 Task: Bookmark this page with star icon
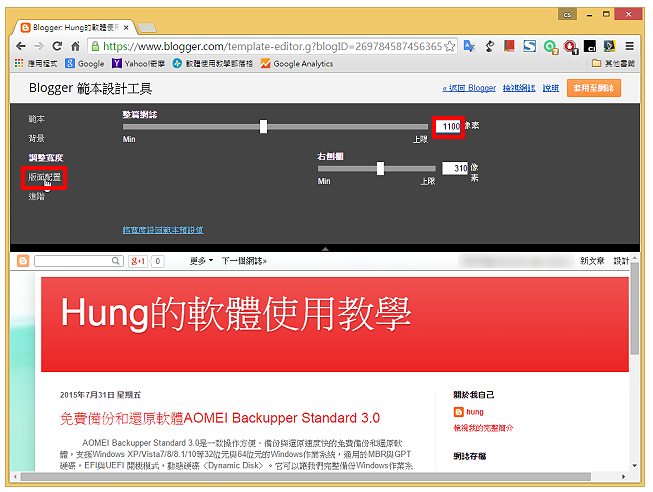[449, 46]
